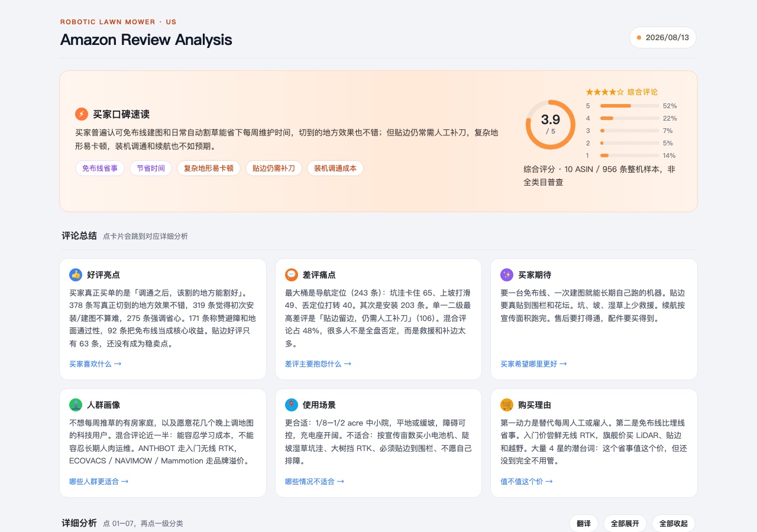Image resolution: width=757 pixels, height=532 pixels.
Task: Open the 哪些人群更适合 link
Action: [x=99, y=482]
